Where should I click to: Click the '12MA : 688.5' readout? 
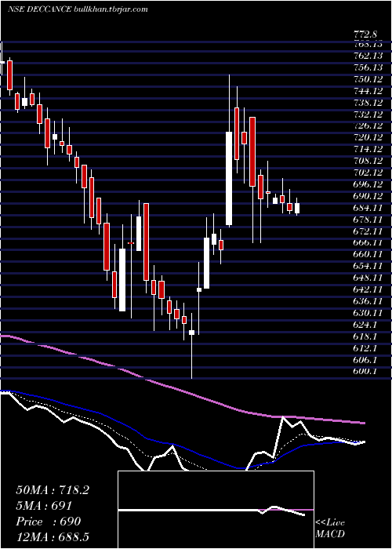53,537
